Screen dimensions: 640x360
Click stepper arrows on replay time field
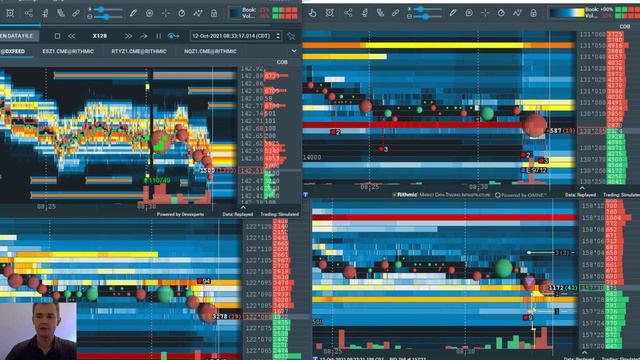[278, 36]
